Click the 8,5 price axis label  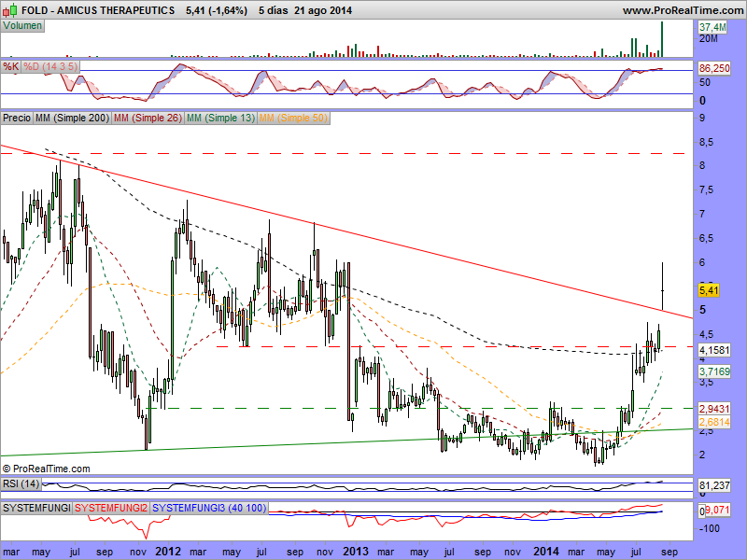pyautogui.click(x=706, y=143)
